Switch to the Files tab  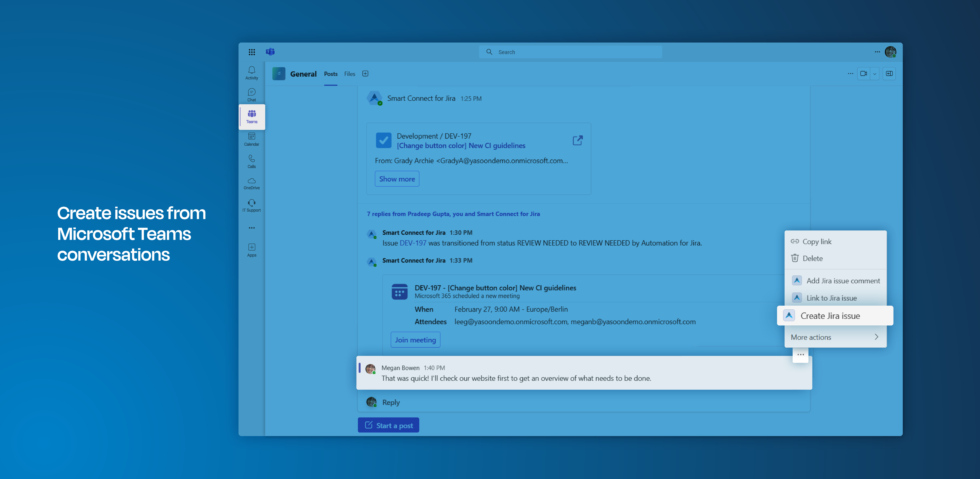pyautogui.click(x=349, y=74)
